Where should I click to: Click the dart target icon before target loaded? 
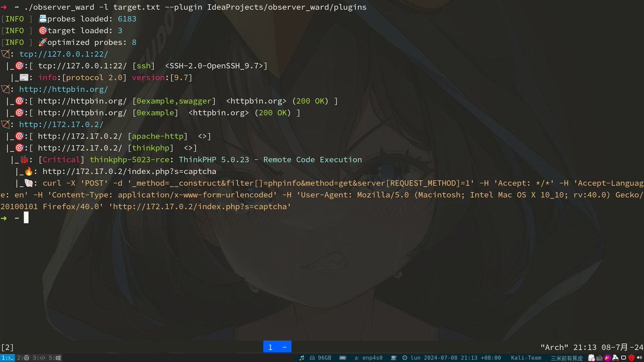[42, 31]
